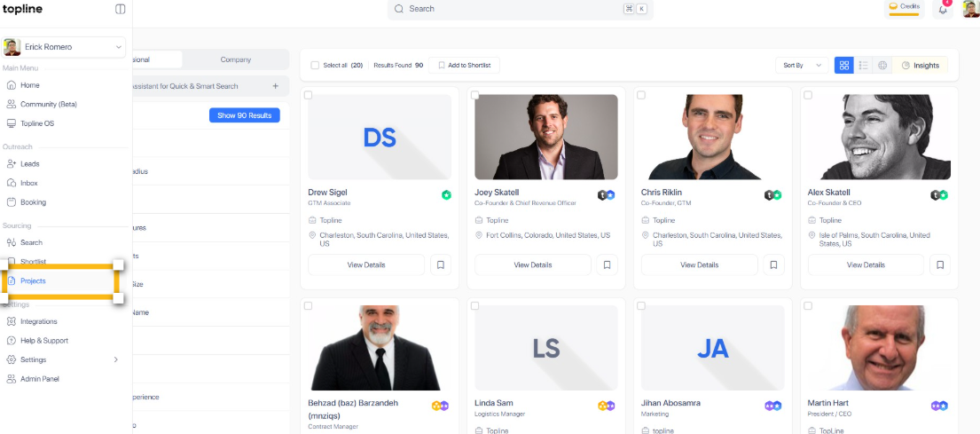Click the badge icons beside Linda Sam

(x=607, y=406)
